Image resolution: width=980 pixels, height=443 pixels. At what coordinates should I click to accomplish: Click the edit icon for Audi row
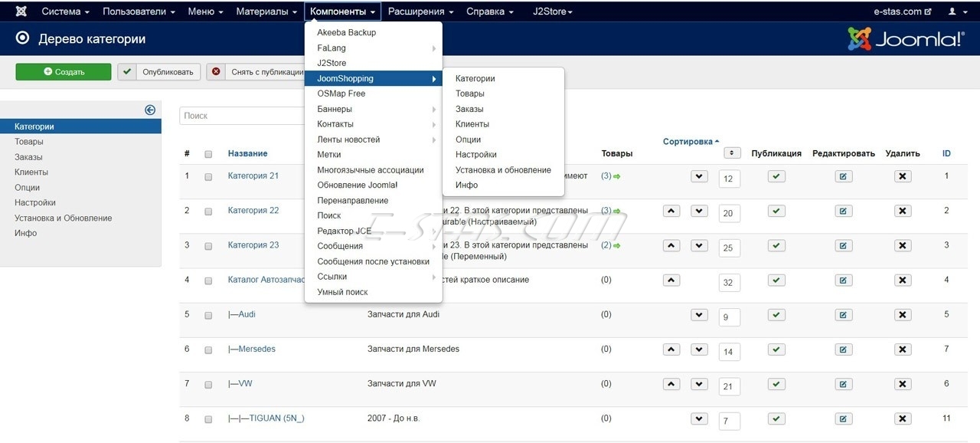843,315
